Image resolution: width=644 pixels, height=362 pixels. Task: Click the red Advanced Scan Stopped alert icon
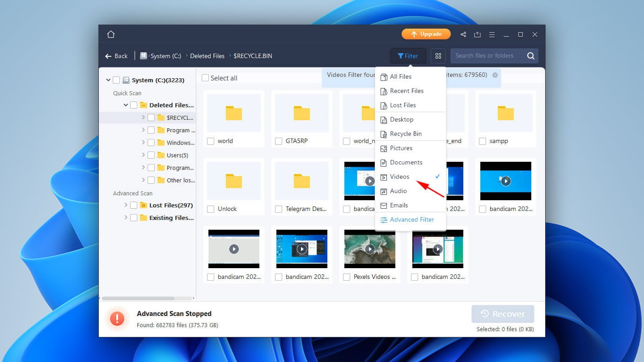click(117, 319)
